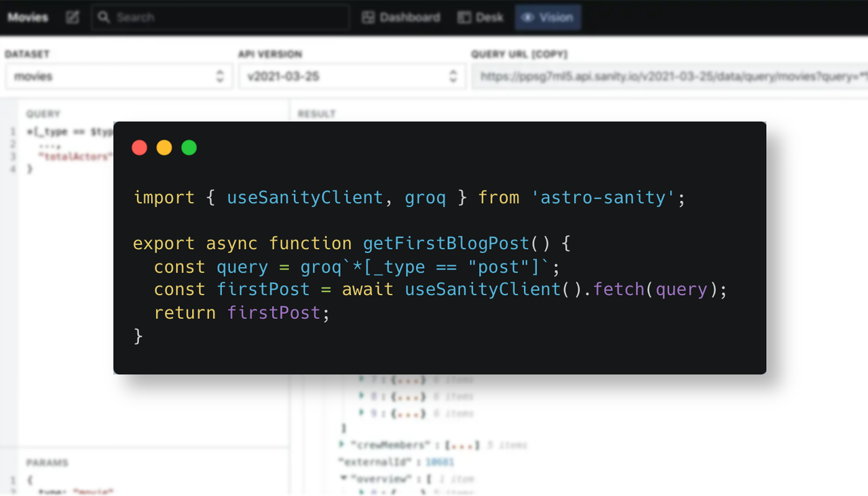Click the red window dot
868x496 pixels.
coord(140,148)
